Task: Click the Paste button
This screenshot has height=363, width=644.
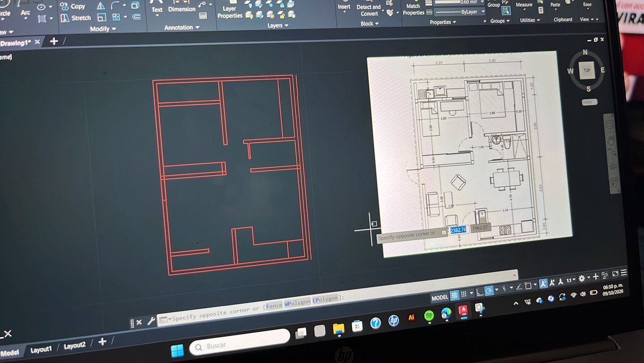Action: [555, 5]
